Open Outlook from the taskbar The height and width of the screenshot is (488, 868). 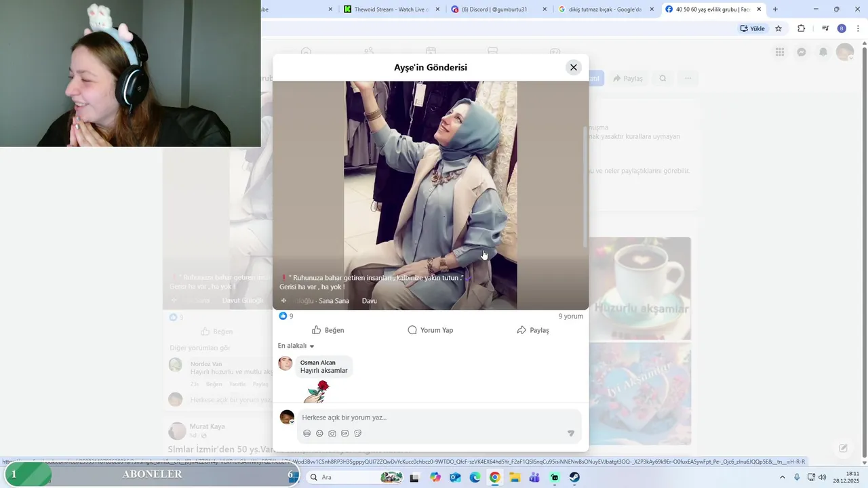point(455,477)
